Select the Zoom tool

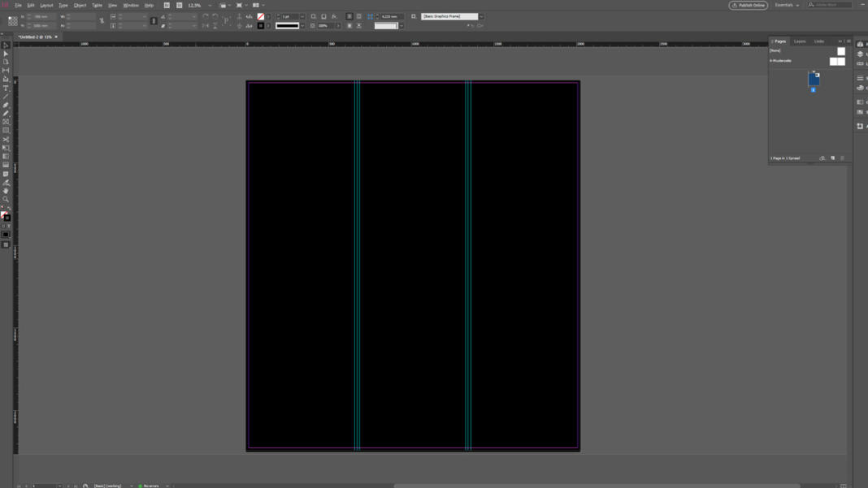(x=5, y=198)
